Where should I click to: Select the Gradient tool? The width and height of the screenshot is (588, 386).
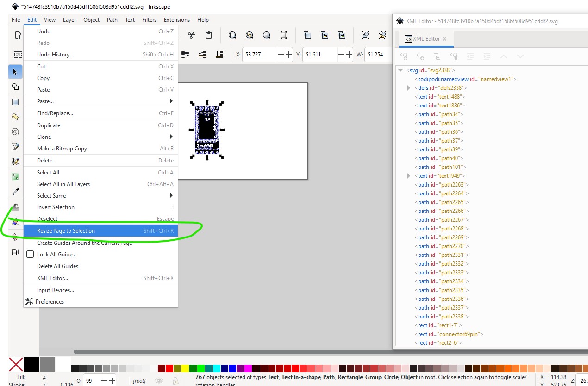click(x=15, y=176)
